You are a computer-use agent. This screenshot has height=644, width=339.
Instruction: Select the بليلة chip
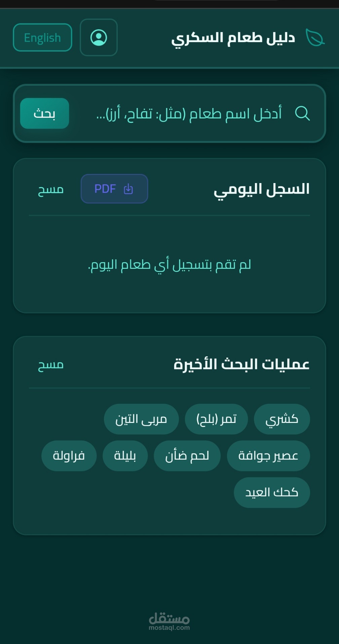[125, 456]
